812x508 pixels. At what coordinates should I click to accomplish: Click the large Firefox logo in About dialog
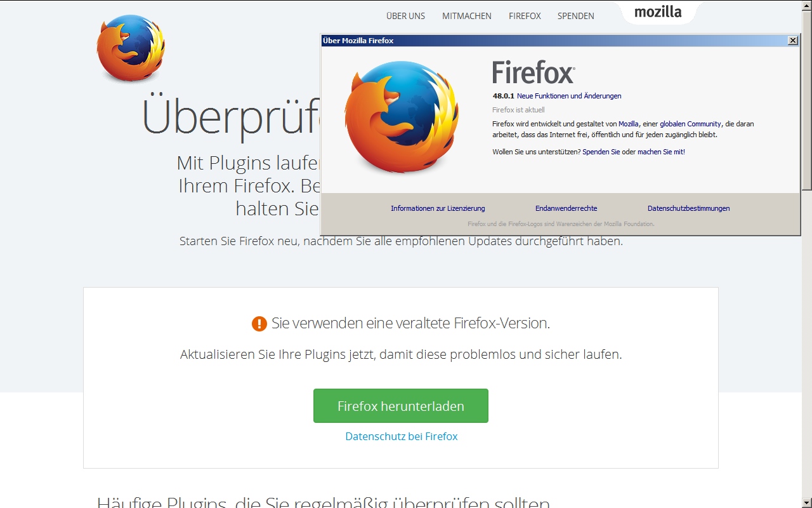(x=402, y=117)
